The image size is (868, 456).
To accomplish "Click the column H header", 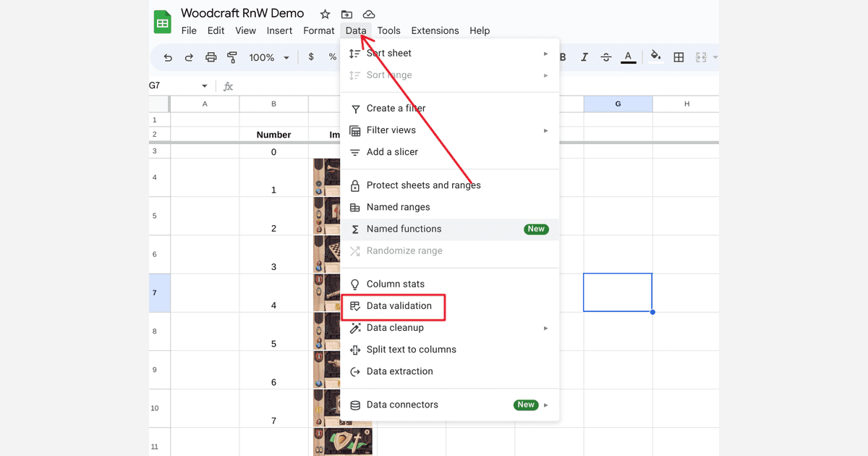I will [686, 104].
